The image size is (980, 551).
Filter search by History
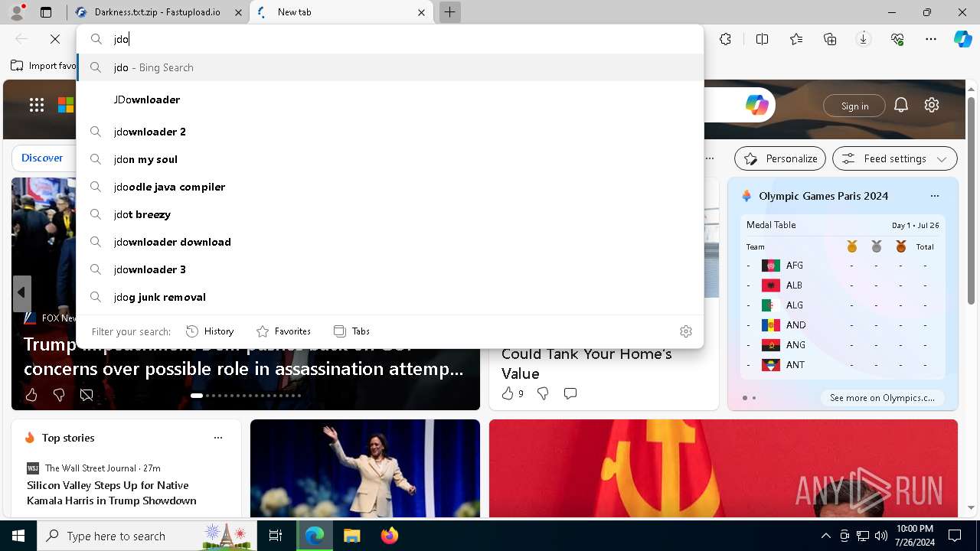click(210, 331)
